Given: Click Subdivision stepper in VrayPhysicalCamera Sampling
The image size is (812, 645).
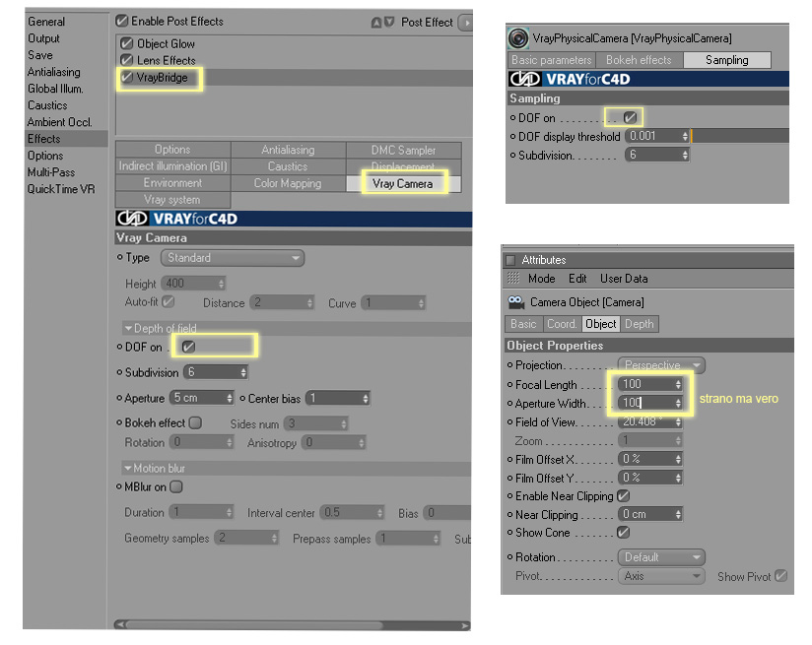Looking at the screenshot, I should (685, 155).
